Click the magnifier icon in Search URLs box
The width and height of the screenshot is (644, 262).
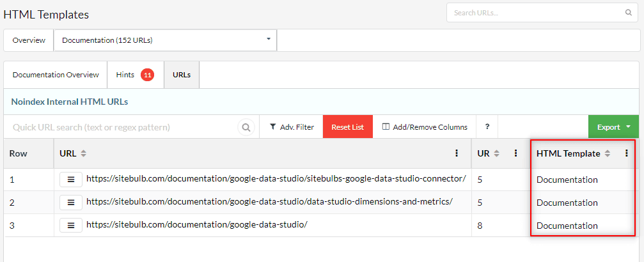click(629, 12)
